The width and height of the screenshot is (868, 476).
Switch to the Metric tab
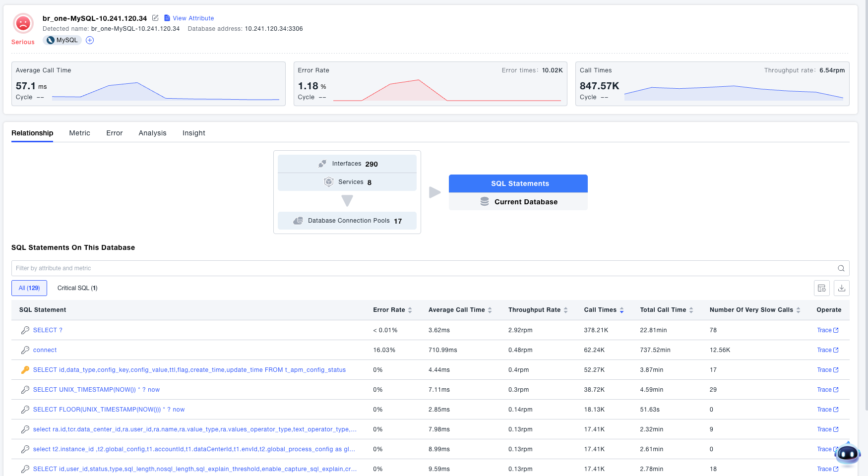click(x=79, y=133)
